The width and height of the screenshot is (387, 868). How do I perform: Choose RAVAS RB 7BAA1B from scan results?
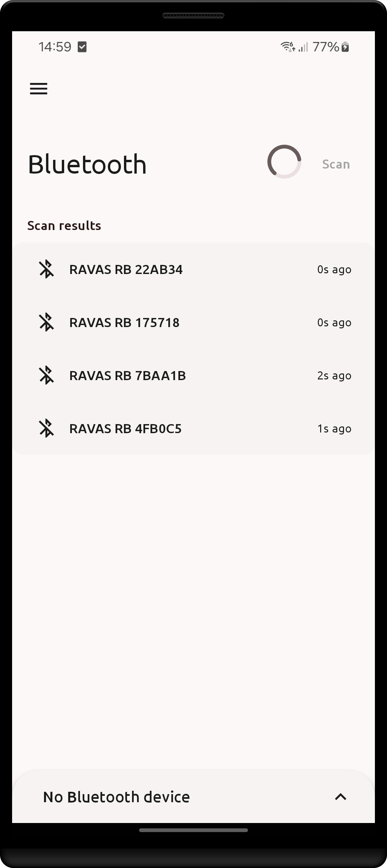click(127, 376)
